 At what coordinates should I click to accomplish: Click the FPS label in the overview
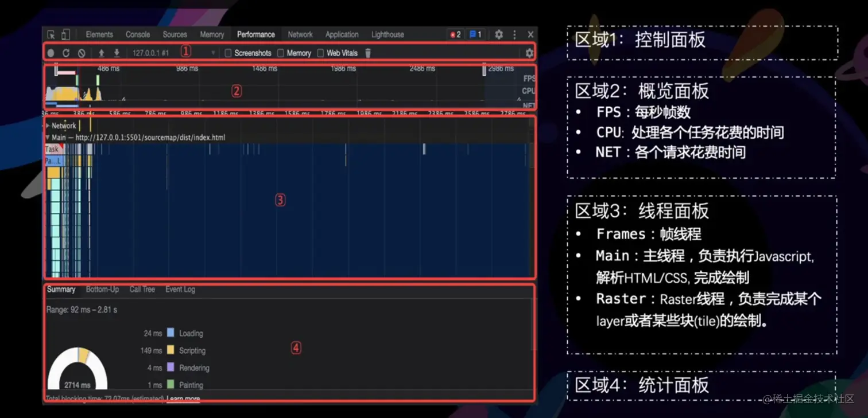click(529, 79)
